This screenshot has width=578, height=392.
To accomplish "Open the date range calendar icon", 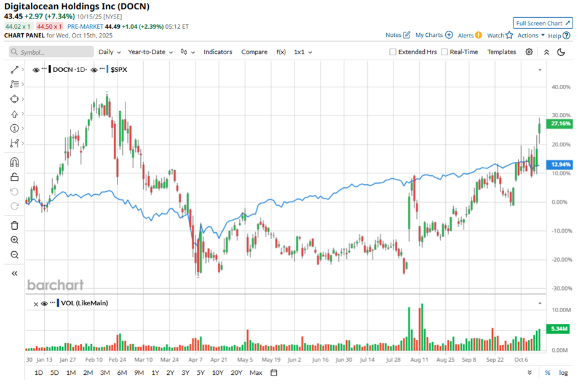I will pyautogui.click(x=274, y=373).
